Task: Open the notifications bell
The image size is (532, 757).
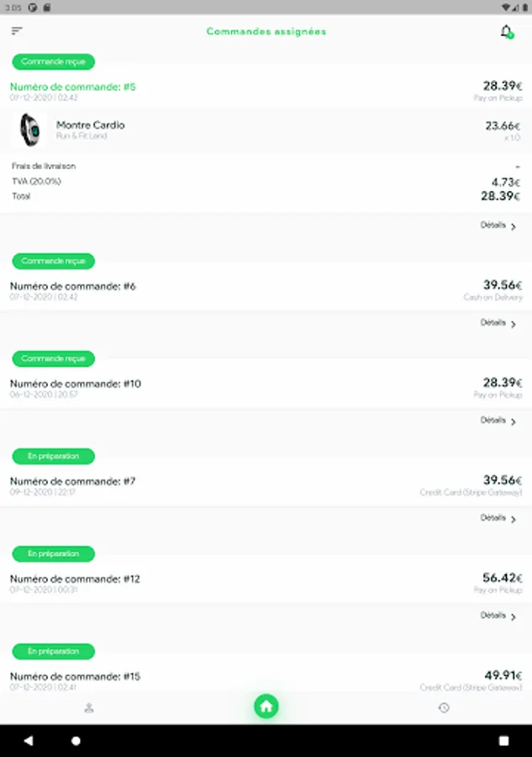Action: (506, 32)
